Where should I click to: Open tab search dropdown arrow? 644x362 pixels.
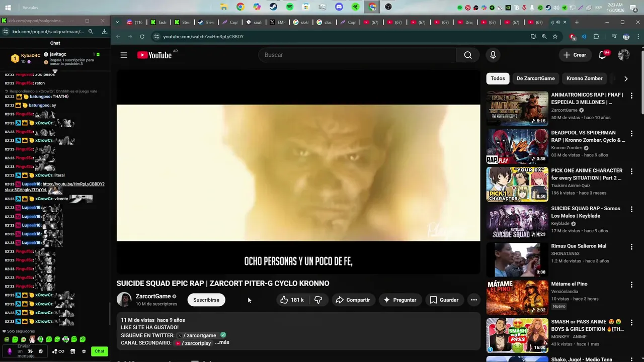117,22
